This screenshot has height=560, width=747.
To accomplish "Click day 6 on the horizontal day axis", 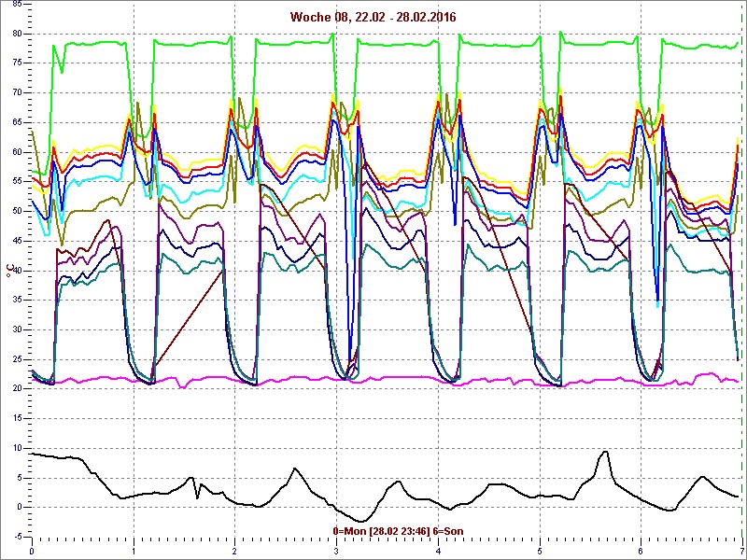I will 641,552.
